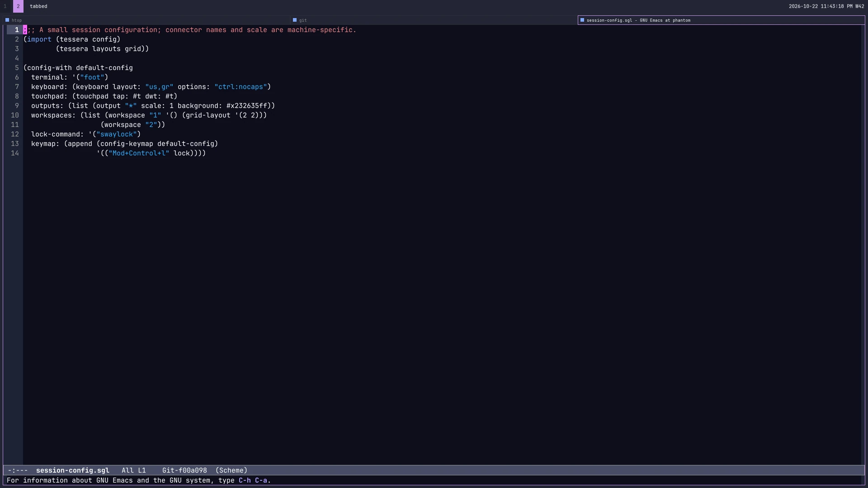Place cursor on the comment line text
868x488 pixels.
(x=190, y=30)
